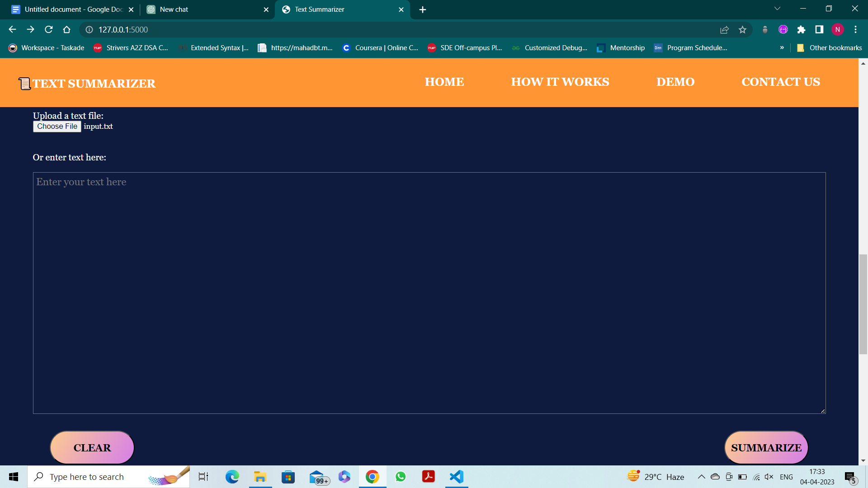Click inside the Enter your text area
Viewport: 868px width, 488px height.
tap(429, 293)
